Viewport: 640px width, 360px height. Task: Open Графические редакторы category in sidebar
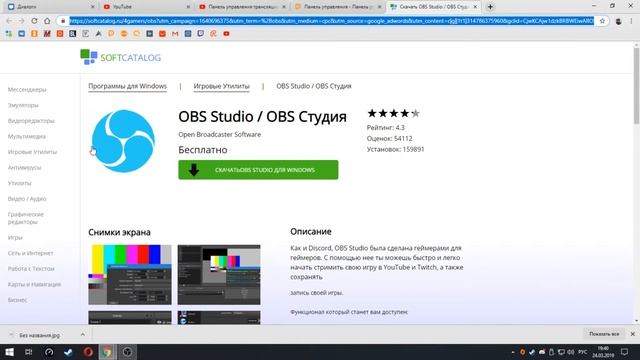coord(25,218)
